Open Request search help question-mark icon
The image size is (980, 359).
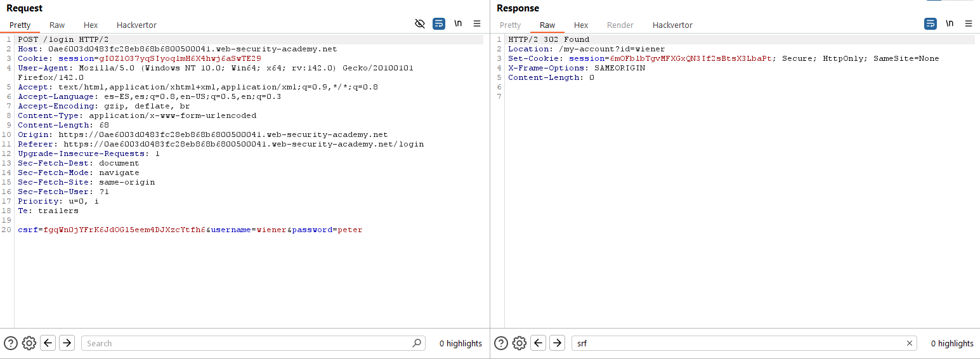(x=11, y=343)
